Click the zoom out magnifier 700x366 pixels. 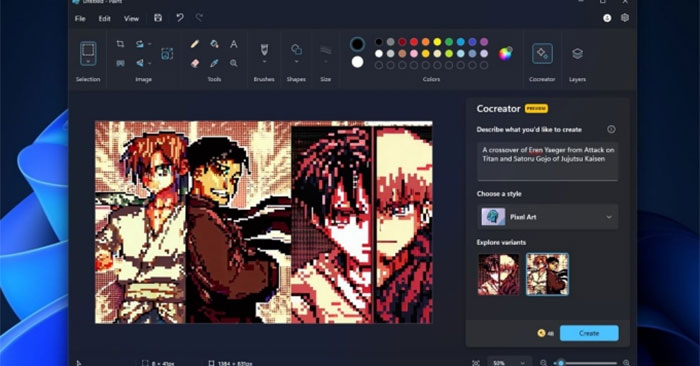click(543, 363)
